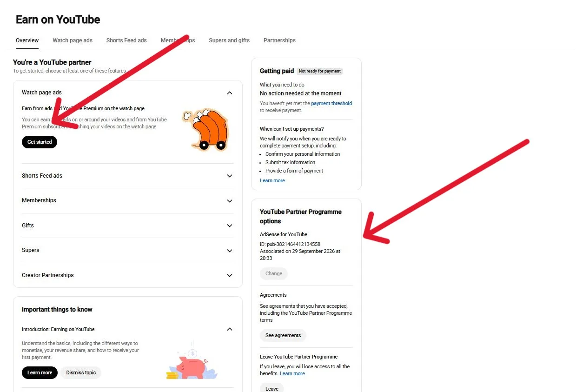Screen dimensions: 576x392
Task: Select the Partnerships tab
Action: pyautogui.click(x=279, y=40)
